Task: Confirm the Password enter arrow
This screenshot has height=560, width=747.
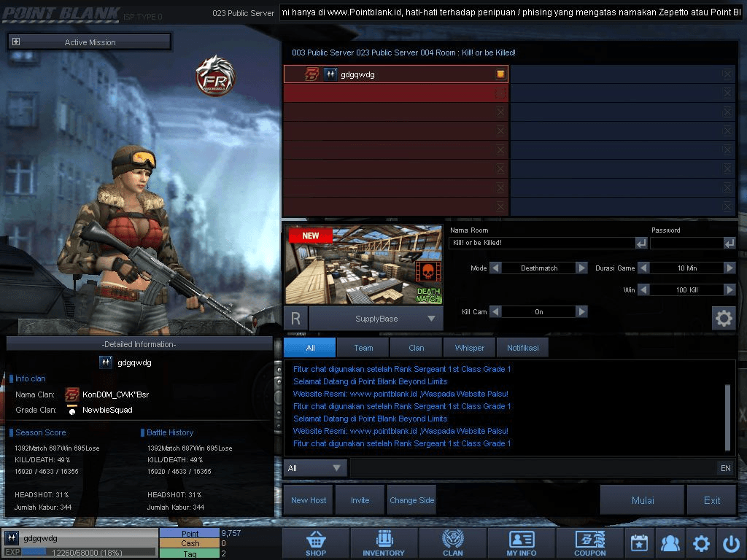Action: (729, 244)
